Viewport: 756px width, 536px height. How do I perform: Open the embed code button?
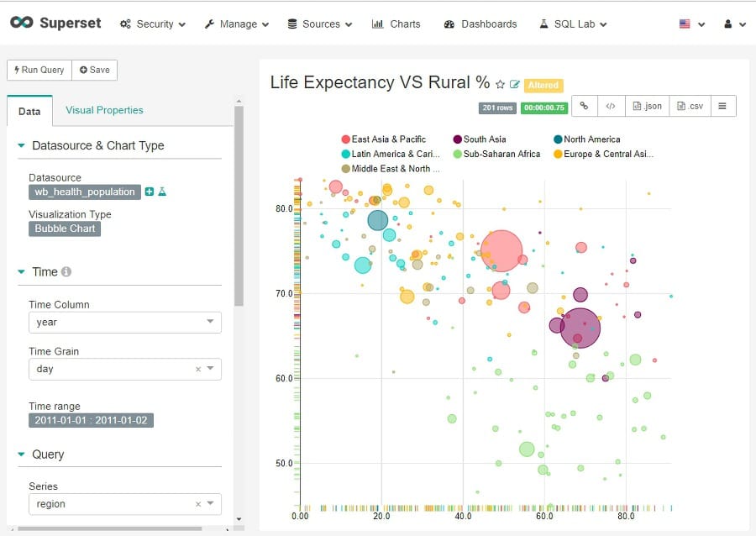point(611,106)
